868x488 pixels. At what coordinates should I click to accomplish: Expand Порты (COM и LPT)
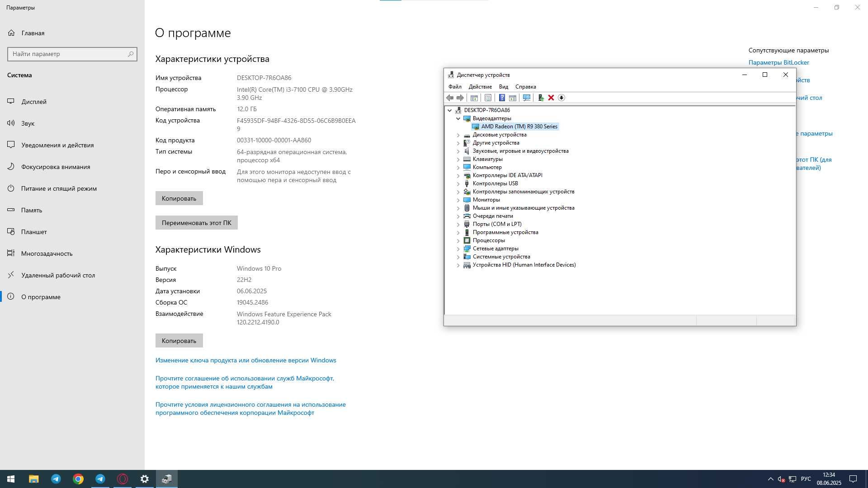pos(458,224)
